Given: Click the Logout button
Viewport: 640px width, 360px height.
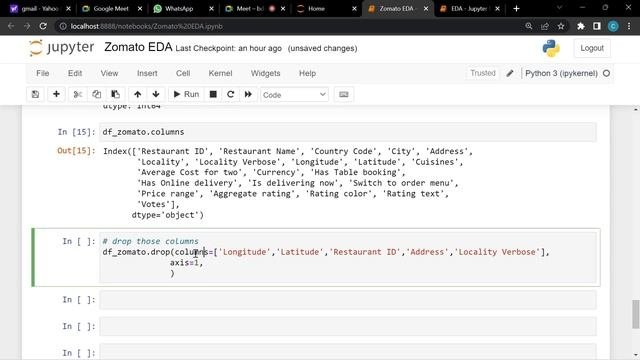Looking at the screenshot, I should tap(592, 48).
